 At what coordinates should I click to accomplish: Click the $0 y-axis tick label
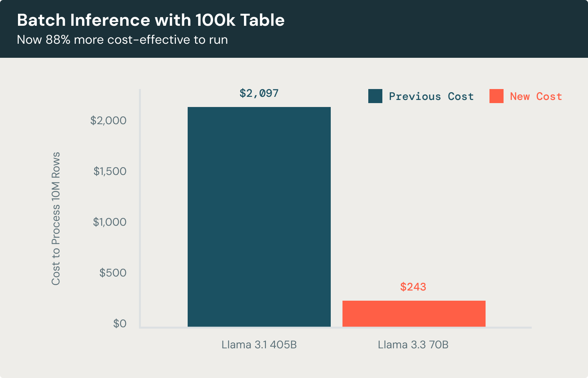coord(120,323)
